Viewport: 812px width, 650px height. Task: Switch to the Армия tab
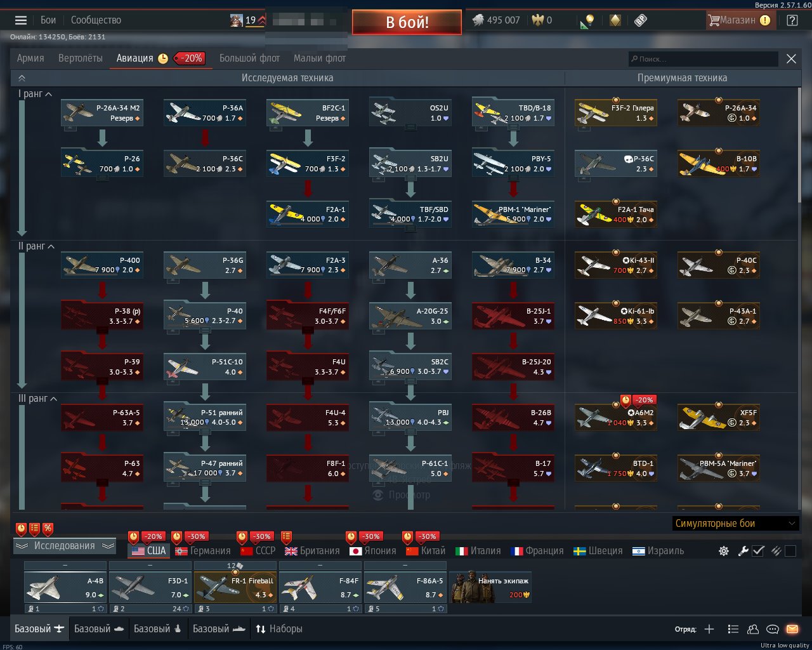point(30,58)
